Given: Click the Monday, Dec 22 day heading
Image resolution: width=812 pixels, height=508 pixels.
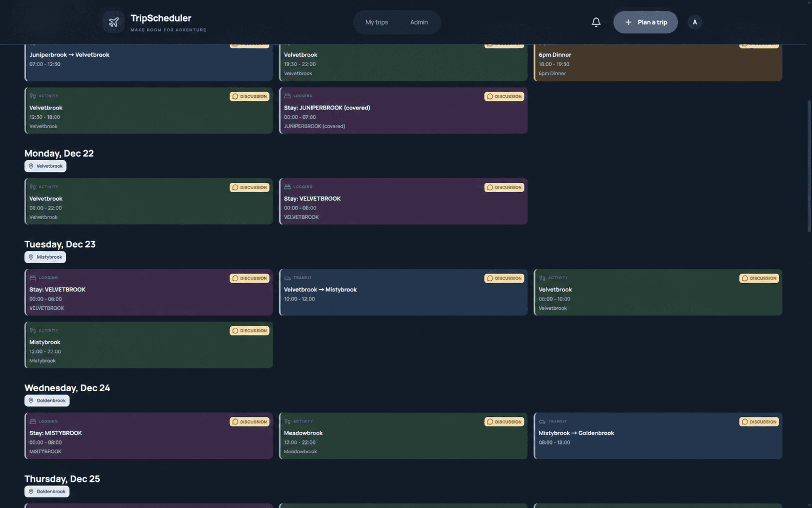Looking at the screenshot, I should point(59,153).
